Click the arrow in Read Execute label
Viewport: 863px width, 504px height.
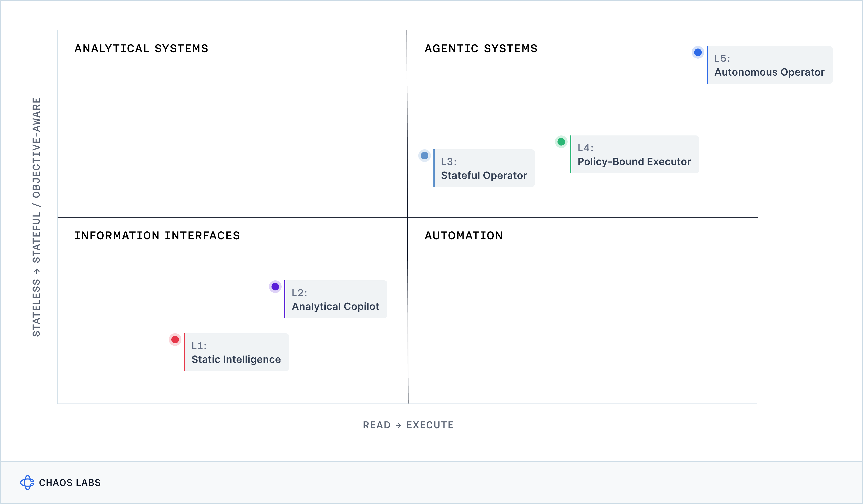click(x=398, y=426)
